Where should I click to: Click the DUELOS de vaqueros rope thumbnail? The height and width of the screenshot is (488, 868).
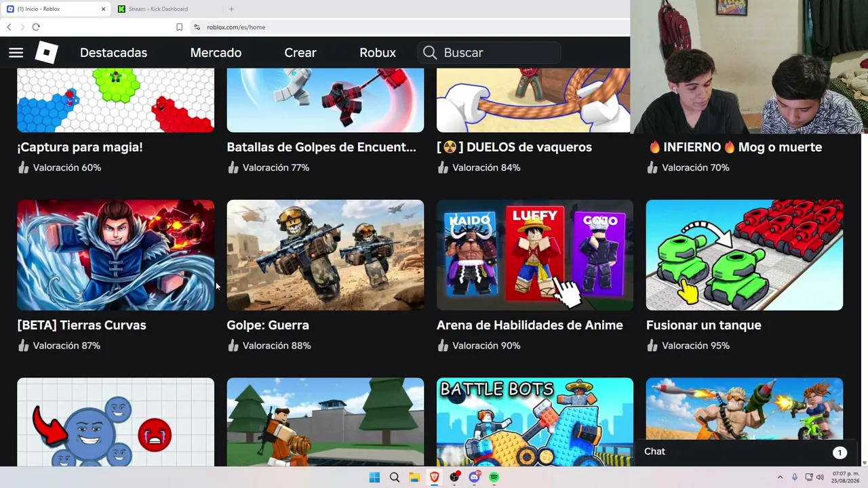(x=533, y=100)
